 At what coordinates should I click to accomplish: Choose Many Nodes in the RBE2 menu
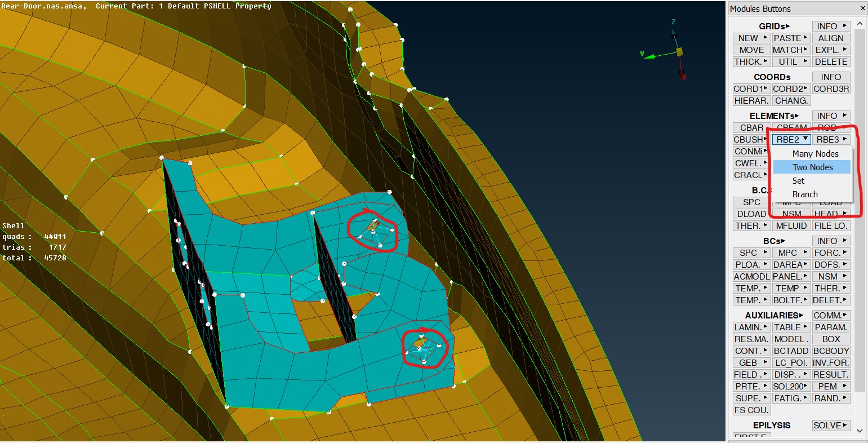(814, 153)
